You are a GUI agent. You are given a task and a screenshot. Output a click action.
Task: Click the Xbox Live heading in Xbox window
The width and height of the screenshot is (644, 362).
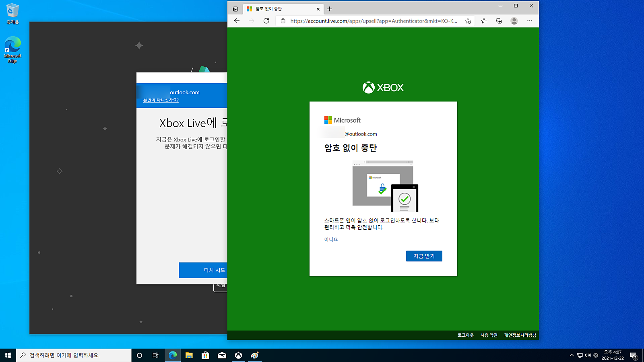tap(193, 123)
